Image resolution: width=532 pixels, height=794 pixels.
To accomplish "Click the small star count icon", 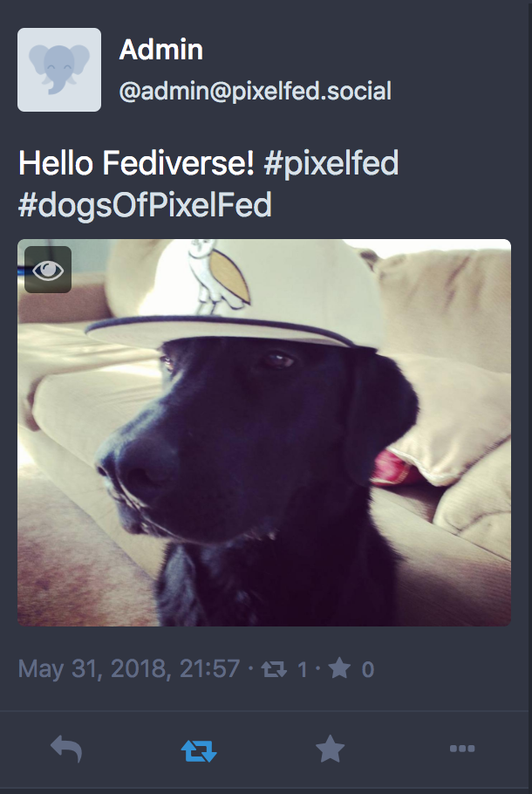I will click(339, 668).
